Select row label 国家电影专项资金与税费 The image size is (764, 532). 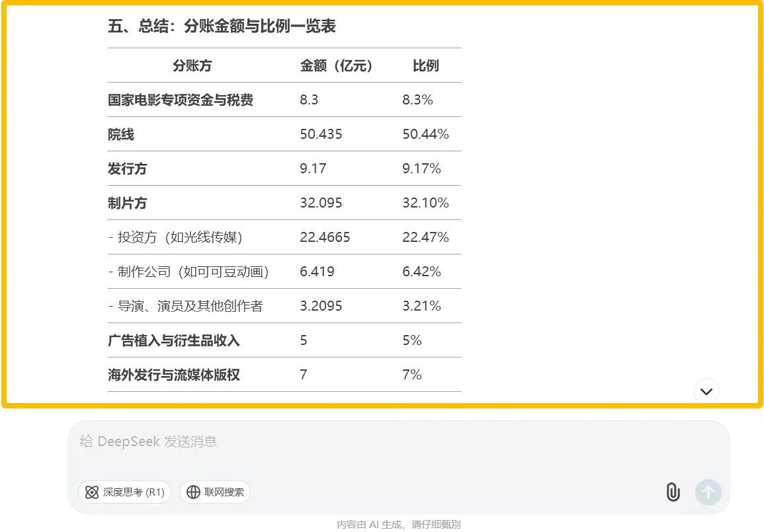(x=181, y=100)
